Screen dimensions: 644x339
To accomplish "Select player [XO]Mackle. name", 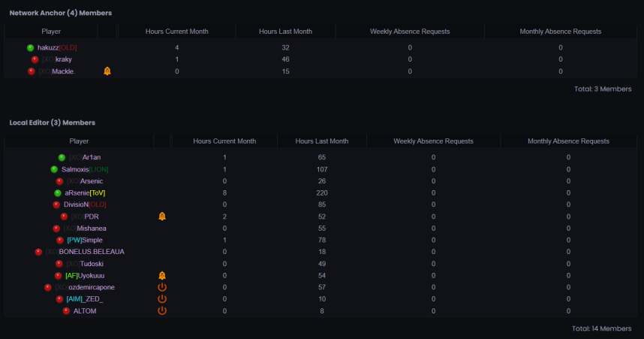I will pos(57,71).
